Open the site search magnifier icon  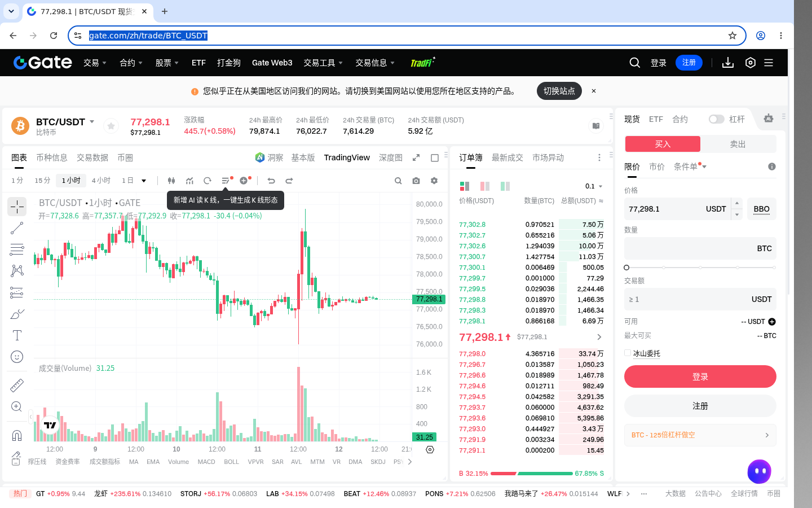click(634, 63)
